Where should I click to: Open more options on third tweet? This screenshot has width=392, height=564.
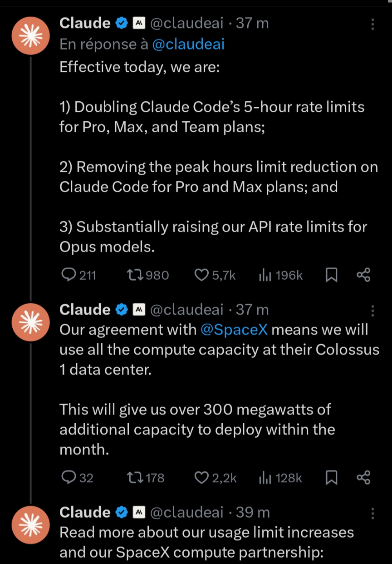[x=372, y=513]
